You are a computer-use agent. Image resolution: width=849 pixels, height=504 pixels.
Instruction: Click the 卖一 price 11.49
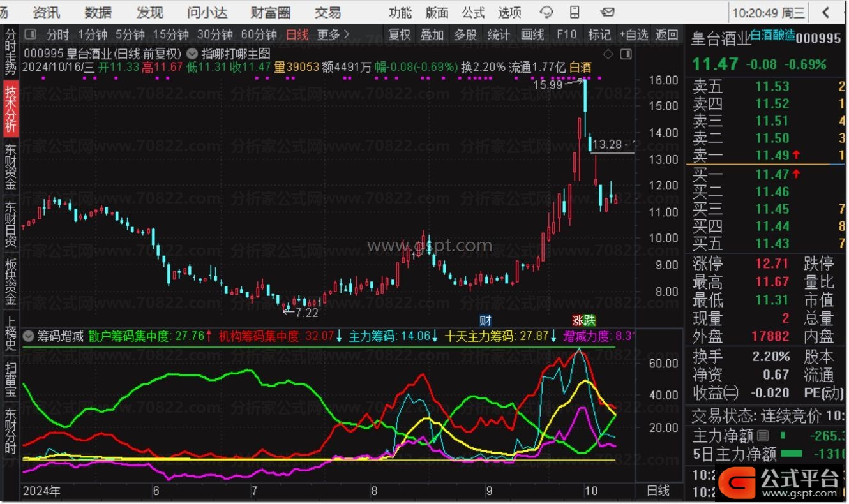(x=772, y=155)
